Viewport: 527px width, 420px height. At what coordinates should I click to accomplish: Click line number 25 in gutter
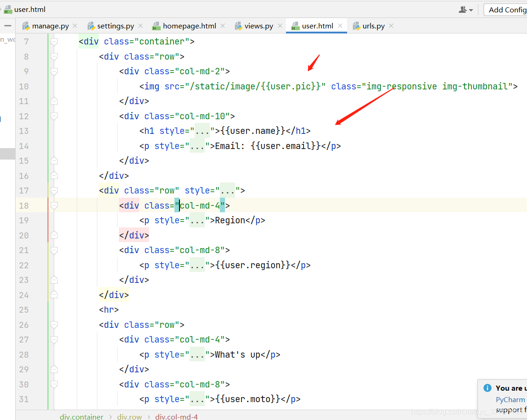coord(24,310)
